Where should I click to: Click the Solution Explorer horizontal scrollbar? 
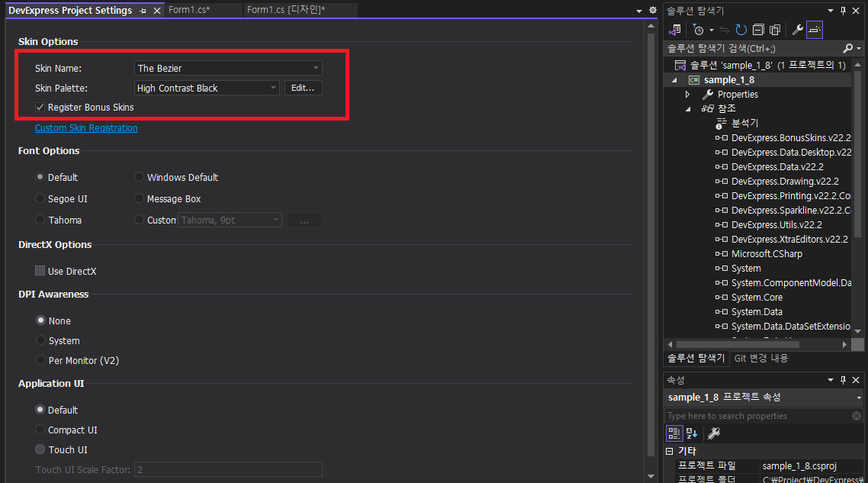738,345
